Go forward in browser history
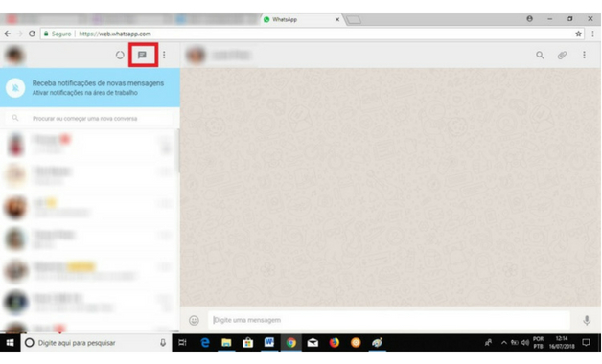Viewport: 602px width, 364px height. tap(19, 34)
